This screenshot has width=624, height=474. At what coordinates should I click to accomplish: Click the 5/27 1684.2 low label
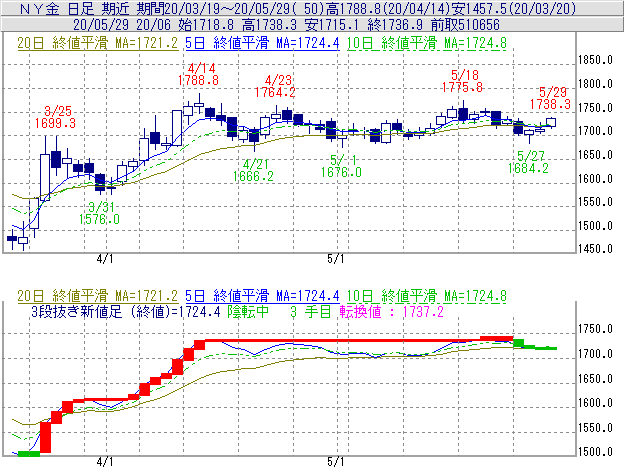click(x=528, y=162)
